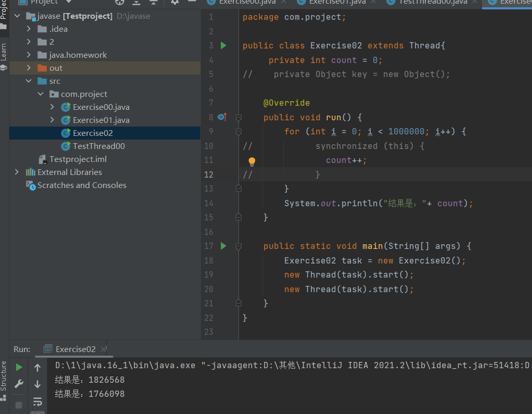This screenshot has width=532, height=414.
Task: Close the Exercise02 Run tab
Action: click(x=104, y=349)
